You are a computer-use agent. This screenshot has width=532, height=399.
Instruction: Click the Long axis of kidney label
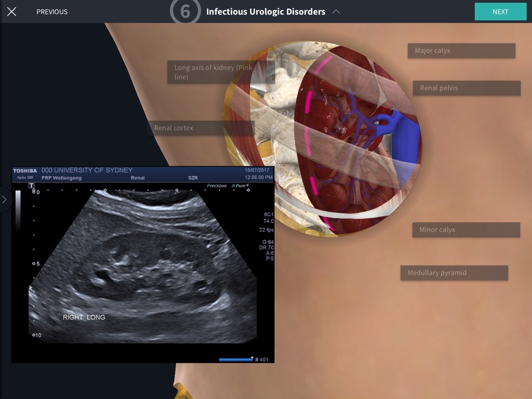220,72
